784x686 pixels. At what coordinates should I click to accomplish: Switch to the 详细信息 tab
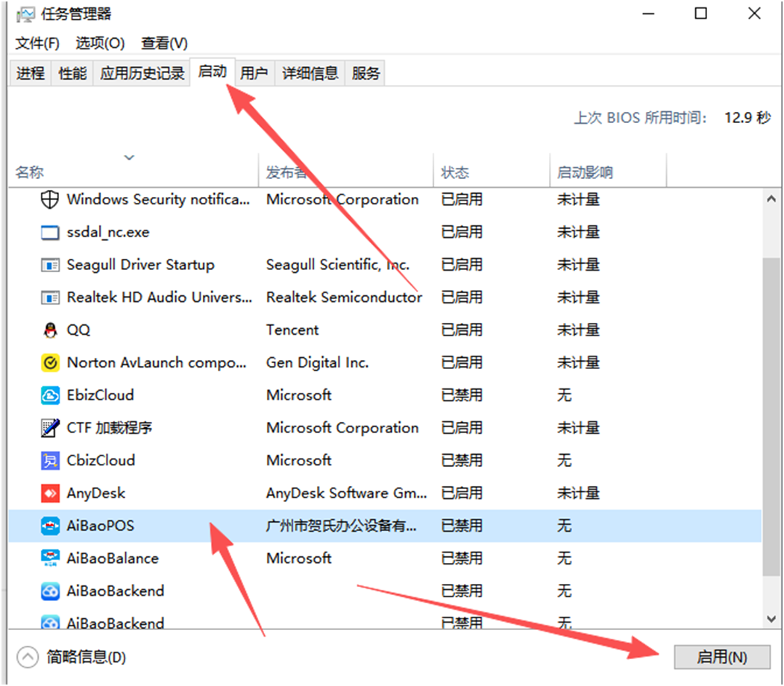click(x=310, y=73)
